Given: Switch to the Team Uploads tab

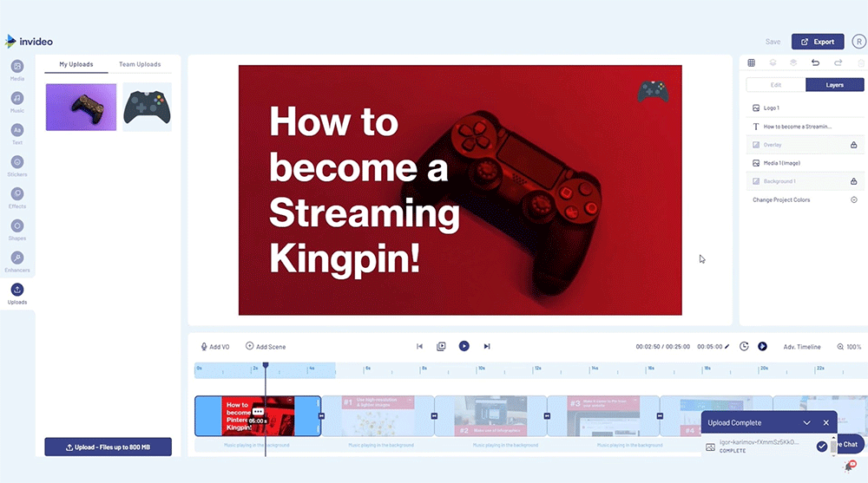Looking at the screenshot, I should pos(139,64).
